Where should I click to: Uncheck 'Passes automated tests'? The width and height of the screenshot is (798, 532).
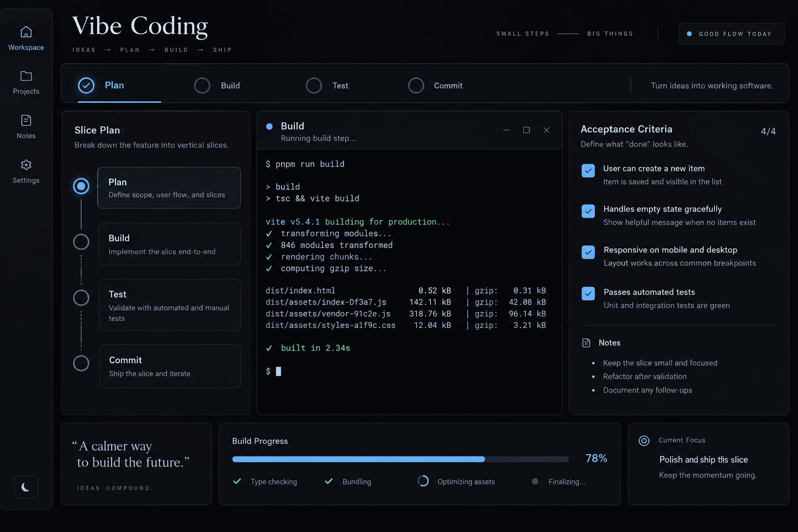coord(588,294)
